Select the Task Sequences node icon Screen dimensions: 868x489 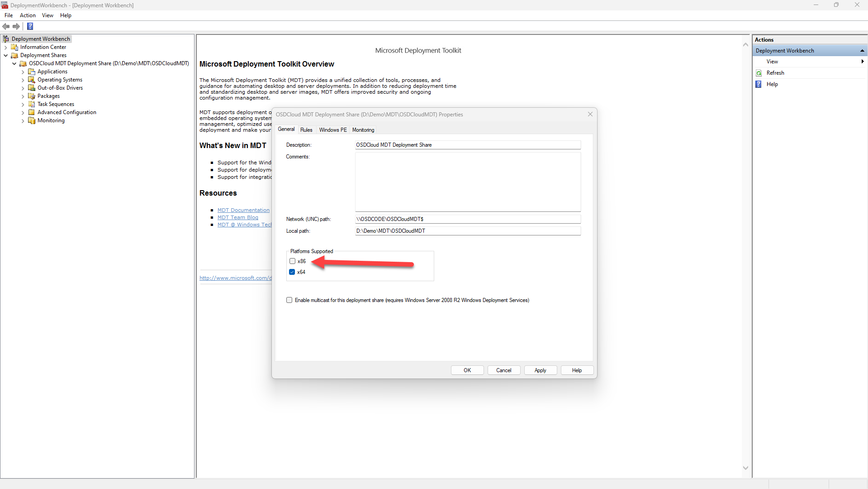click(32, 104)
